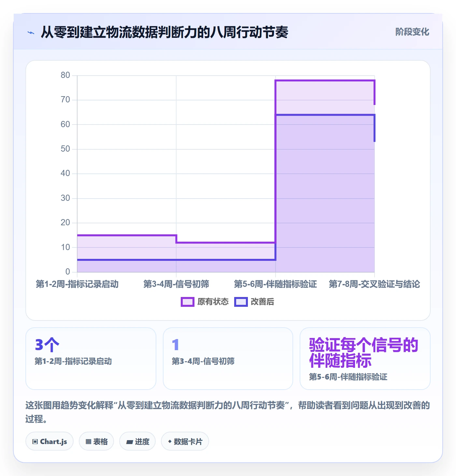Click the x-axis label 第1-2周-指标记录启动
456x476 pixels.
click(77, 284)
